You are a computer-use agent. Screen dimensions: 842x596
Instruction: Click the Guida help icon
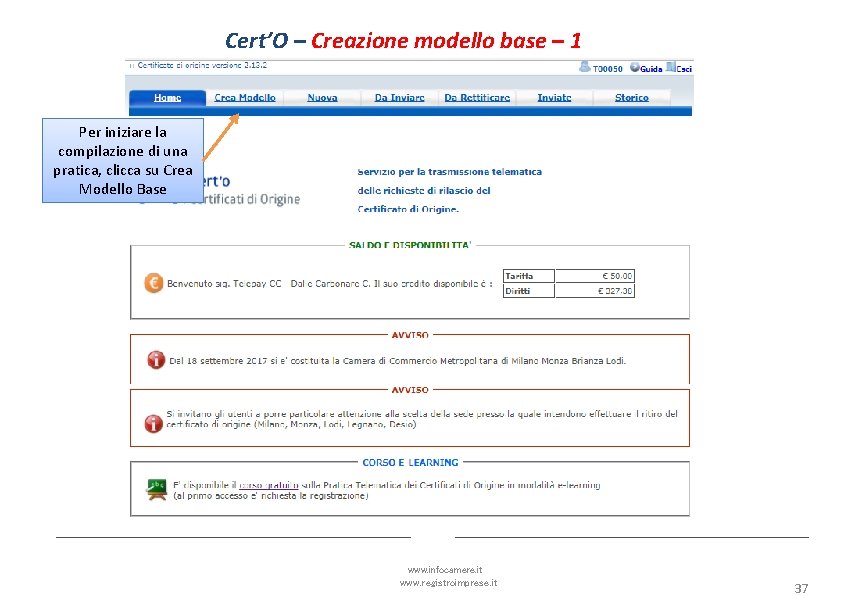pos(635,68)
